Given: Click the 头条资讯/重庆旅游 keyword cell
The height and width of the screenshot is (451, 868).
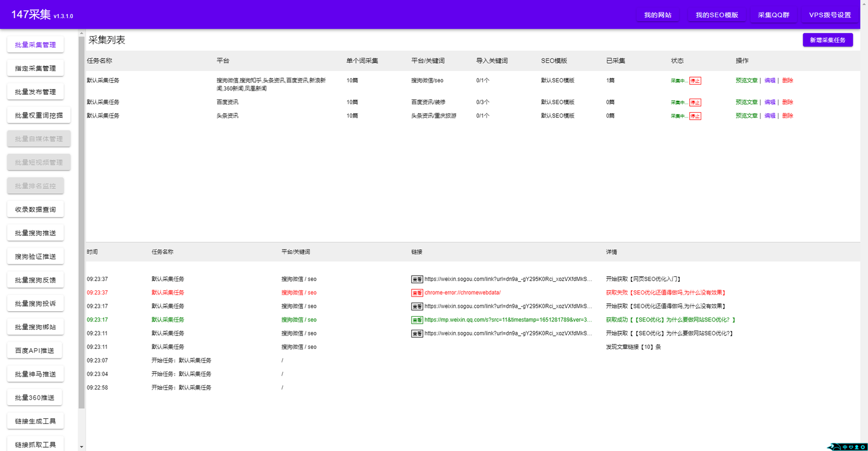Looking at the screenshot, I should pos(434,116).
